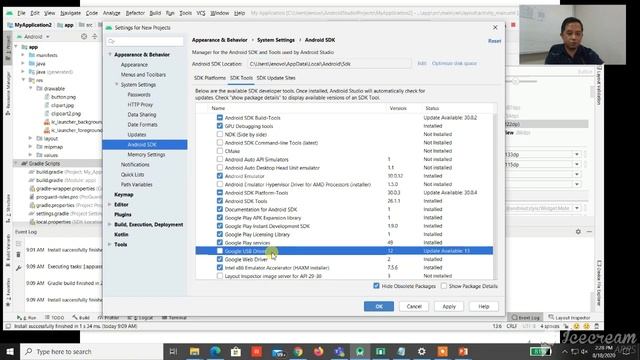
Task: Open PowerPoint from the taskbar
Action: (x=463, y=351)
